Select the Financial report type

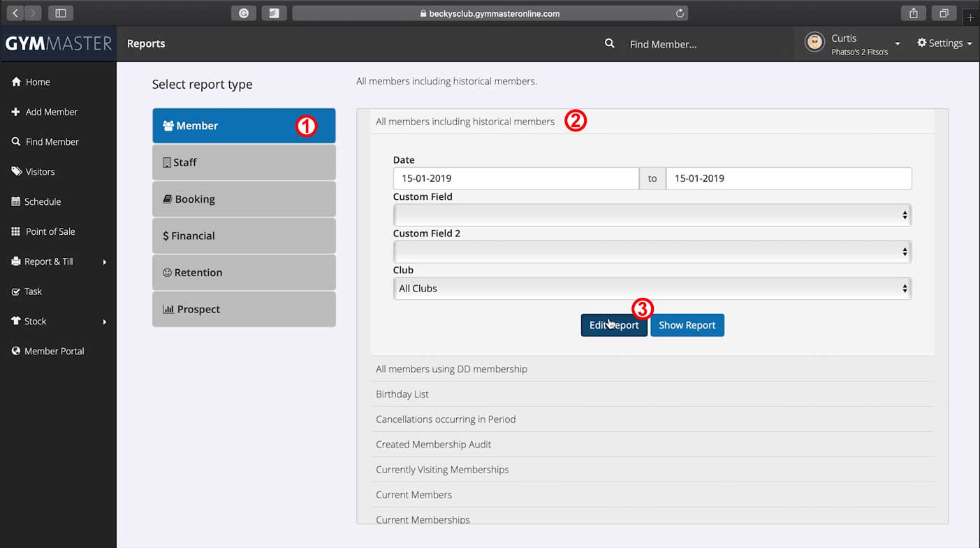[x=244, y=236]
